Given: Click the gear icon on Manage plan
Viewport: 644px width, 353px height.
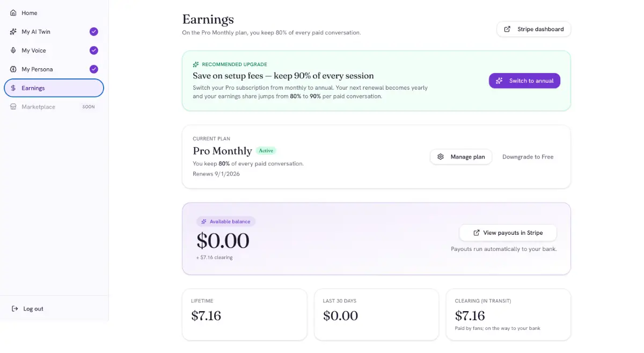Looking at the screenshot, I should click(x=441, y=157).
